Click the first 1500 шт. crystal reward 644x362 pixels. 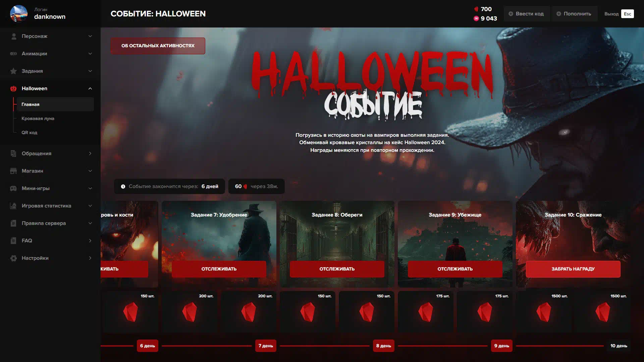click(544, 312)
